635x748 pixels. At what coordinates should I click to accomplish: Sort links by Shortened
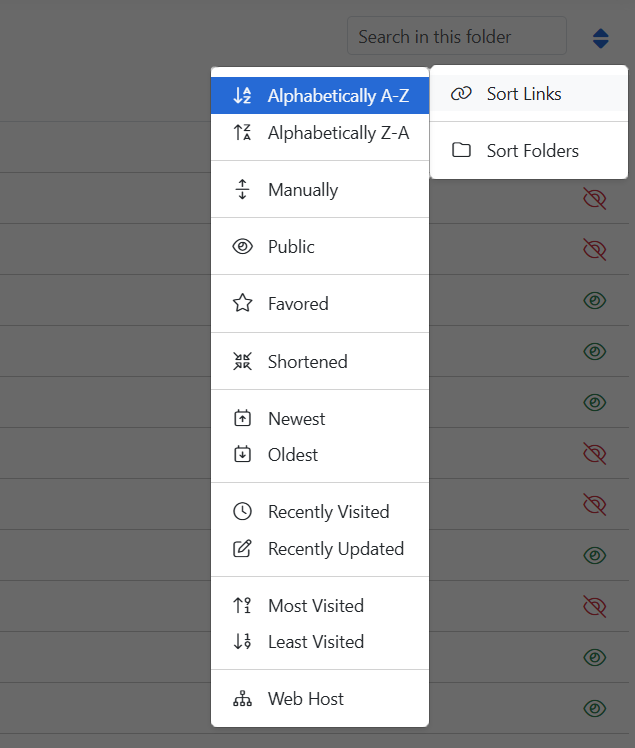[320, 361]
